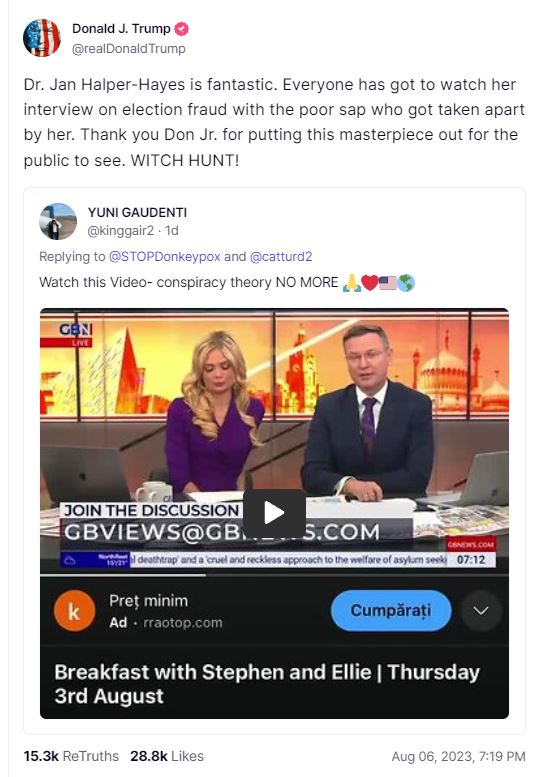The height and width of the screenshot is (777, 538).
Task: Click the Cumpărați ad button
Action: 391,610
